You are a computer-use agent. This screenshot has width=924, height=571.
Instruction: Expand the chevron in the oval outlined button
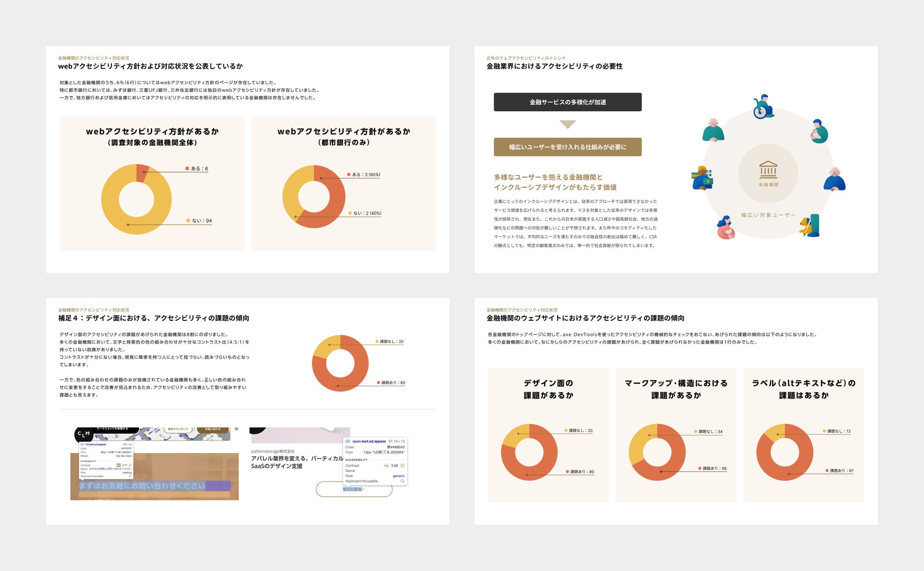pos(363,489)
